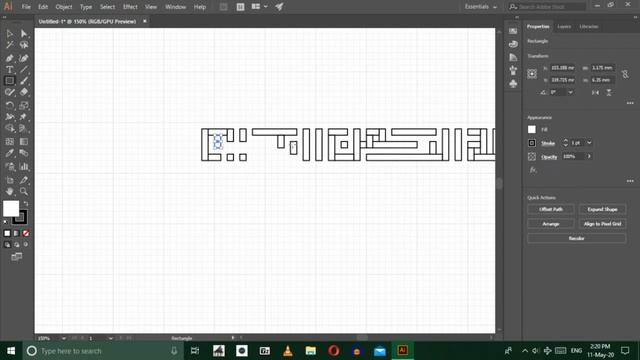
Task: Switch to the Libraries tab
Action: coord(589,27)
